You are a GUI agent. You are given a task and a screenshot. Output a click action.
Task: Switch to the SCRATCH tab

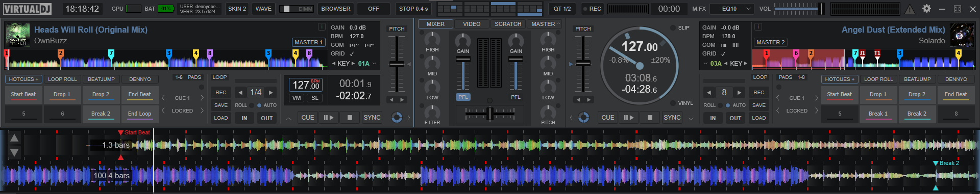pyautogui.click(x=508, y=24)
